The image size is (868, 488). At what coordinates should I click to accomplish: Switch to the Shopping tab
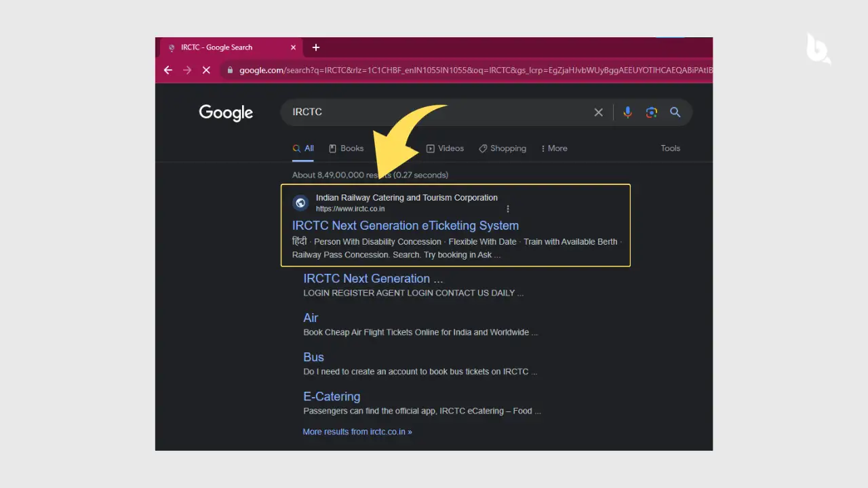(502, 148)
